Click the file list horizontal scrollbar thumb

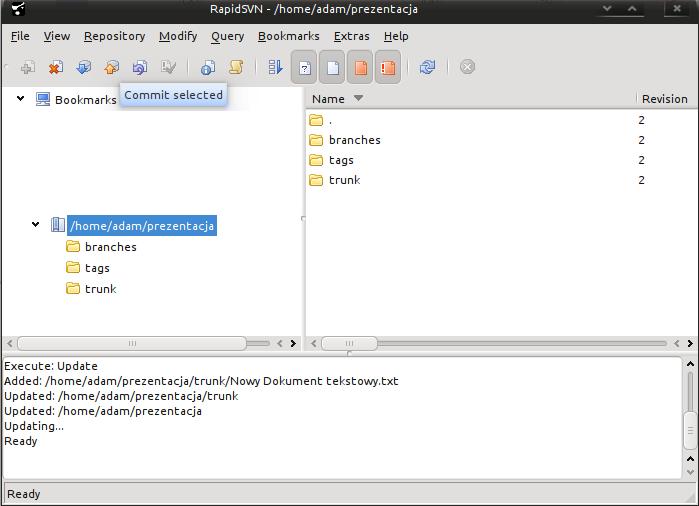[350, 343]
